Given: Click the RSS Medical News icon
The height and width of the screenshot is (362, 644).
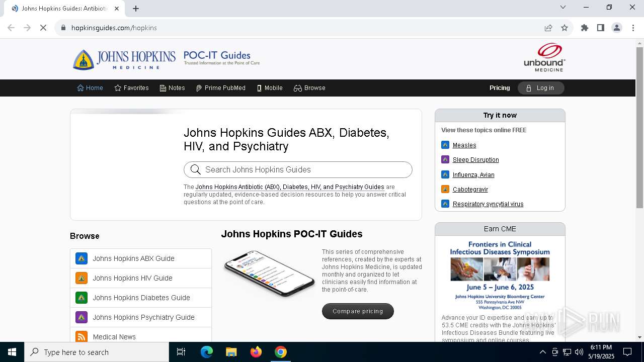Looking at the screenshot, I should point(82,336).
